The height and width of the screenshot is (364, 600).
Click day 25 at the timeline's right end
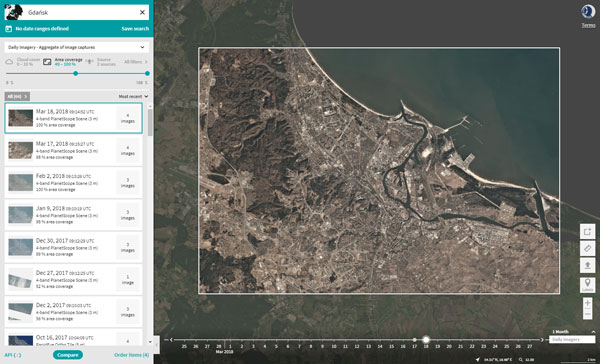[x=507, y=346]
